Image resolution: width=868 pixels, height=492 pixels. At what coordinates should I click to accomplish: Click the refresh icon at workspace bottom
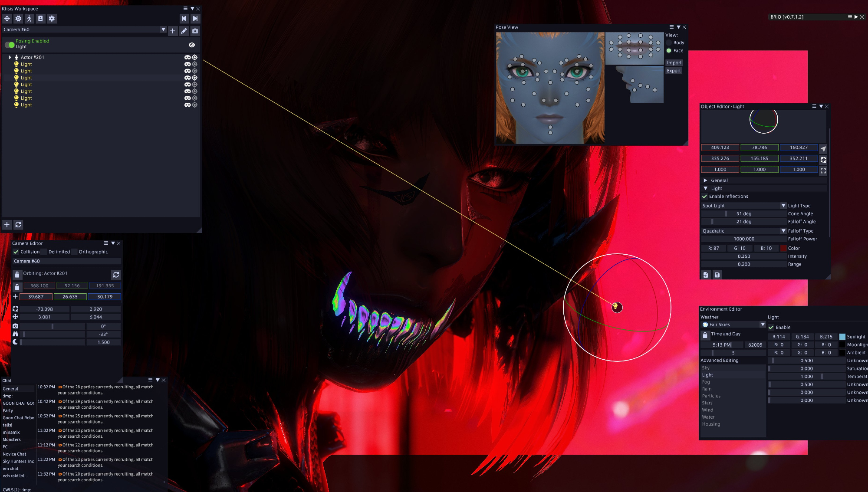tap(18, 225)
